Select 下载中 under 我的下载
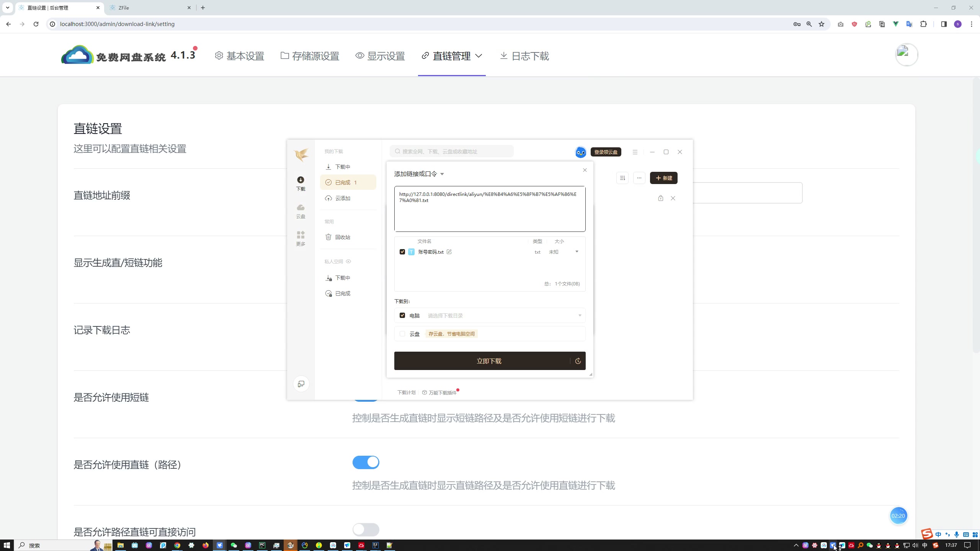 pyautogui.click(x=348, y=167)
